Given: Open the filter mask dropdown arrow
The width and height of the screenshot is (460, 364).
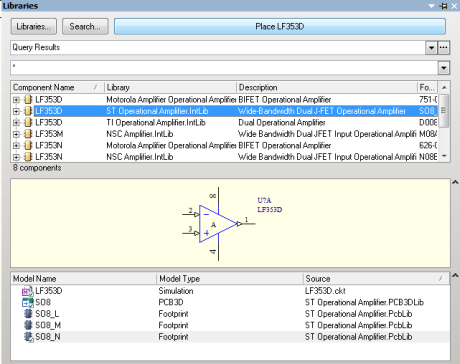Looking at the screenshot, I should 444,68.
